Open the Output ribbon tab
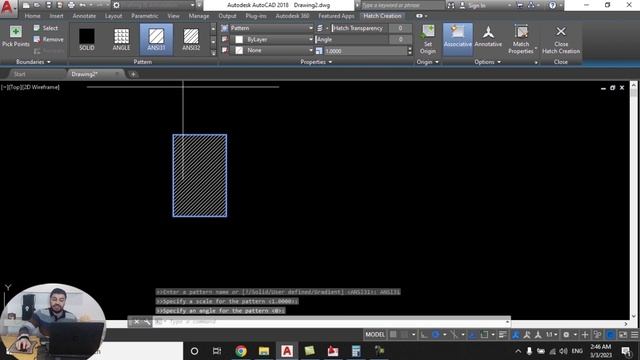This screenshot has height=360, width=640. [x=227, y=16]
